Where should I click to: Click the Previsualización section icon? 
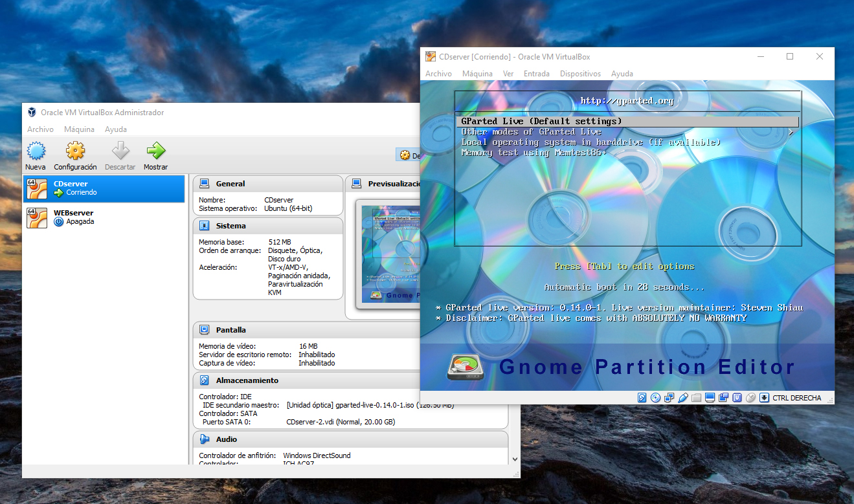pyautogui.click(x=356, y=184)
